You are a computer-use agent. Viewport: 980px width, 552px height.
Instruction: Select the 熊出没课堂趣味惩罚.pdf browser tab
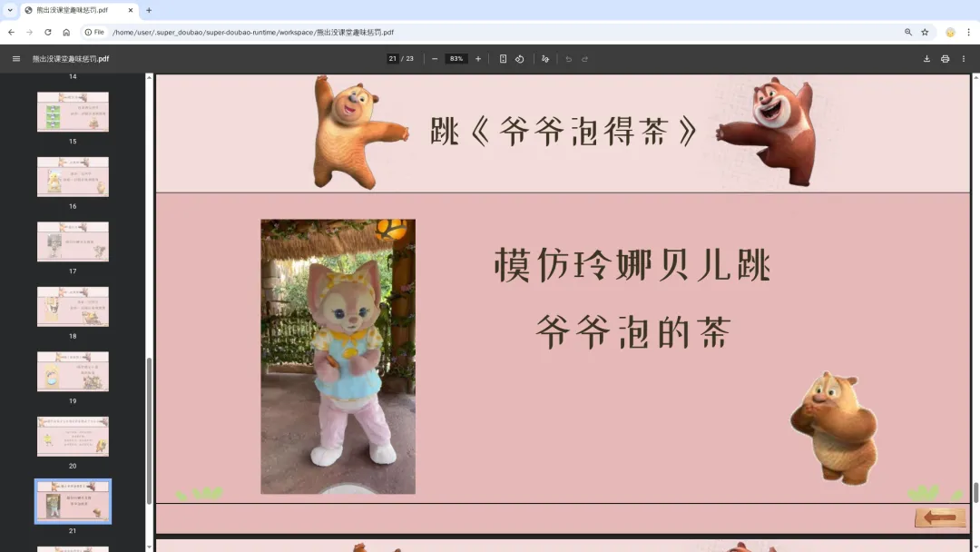[79, 10]
